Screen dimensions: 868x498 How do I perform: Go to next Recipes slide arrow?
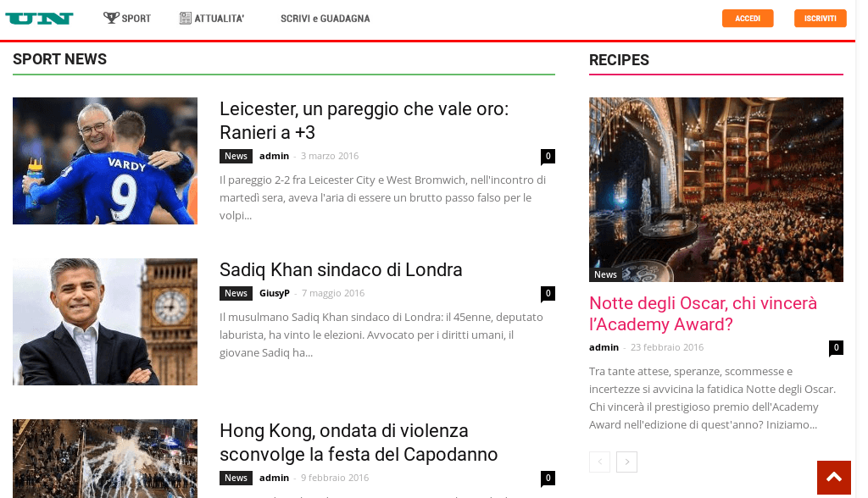tap(626, 462)
